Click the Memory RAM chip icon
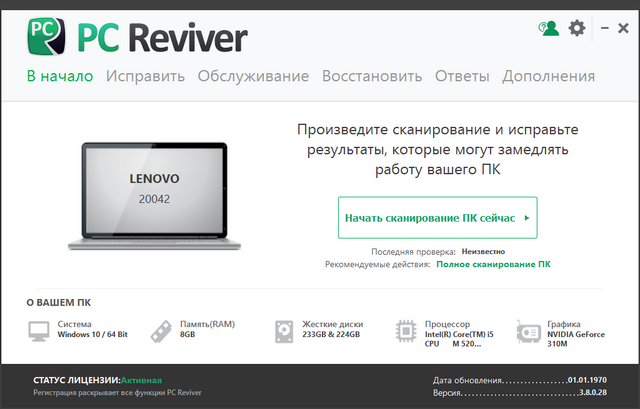Image resolution: width=640 pixels, height=409 pixels. (x=161, y=332)
